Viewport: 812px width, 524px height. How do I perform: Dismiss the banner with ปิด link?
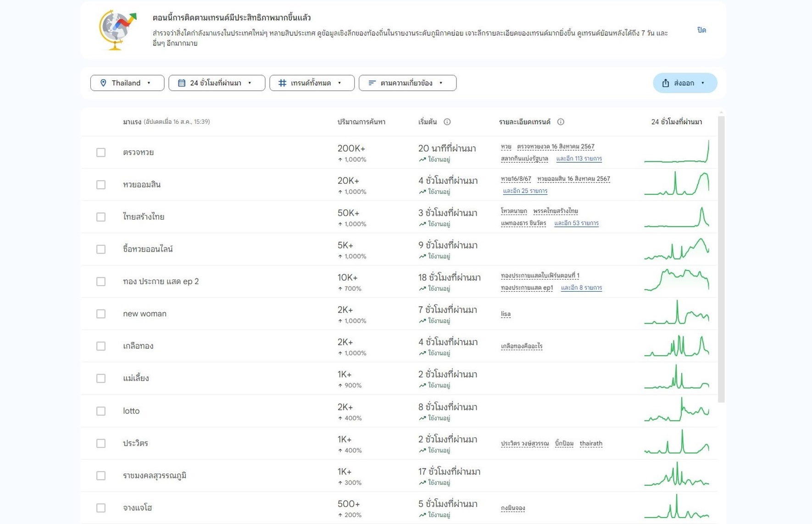point(701,30)
